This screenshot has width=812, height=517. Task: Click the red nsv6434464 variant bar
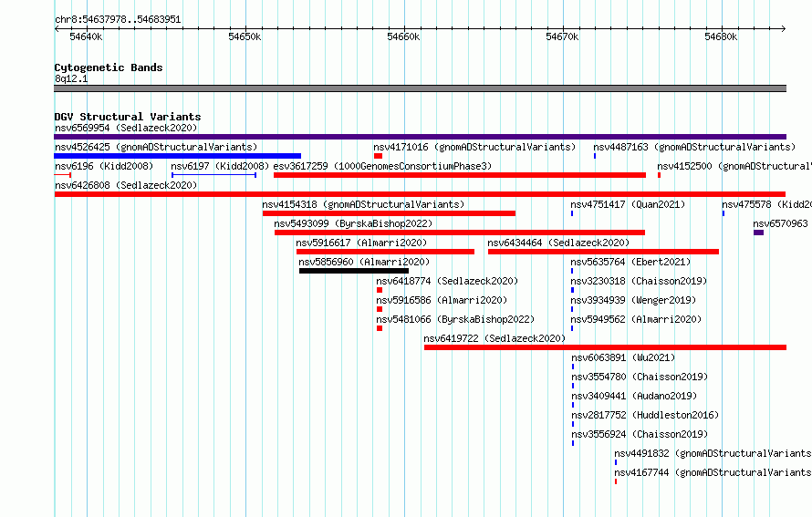coord(603,252)
